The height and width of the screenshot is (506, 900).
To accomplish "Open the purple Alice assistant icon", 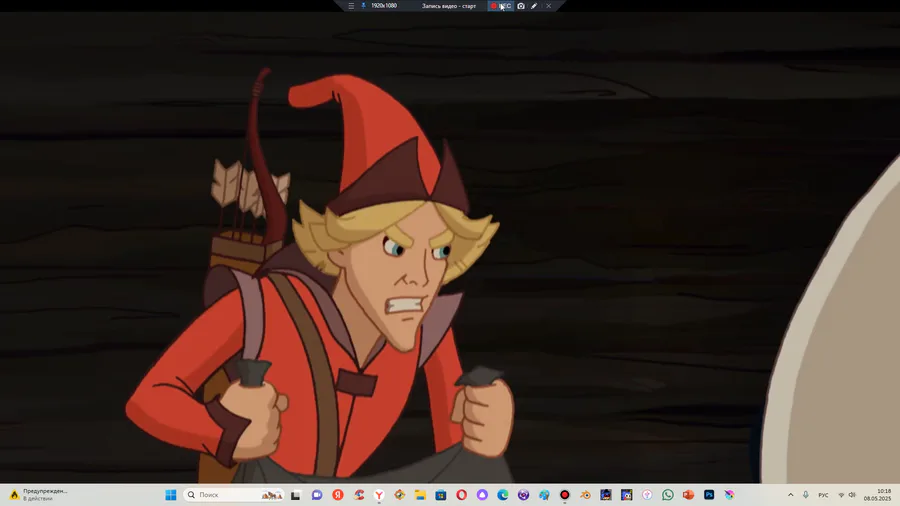I will (x=482, y=495).
